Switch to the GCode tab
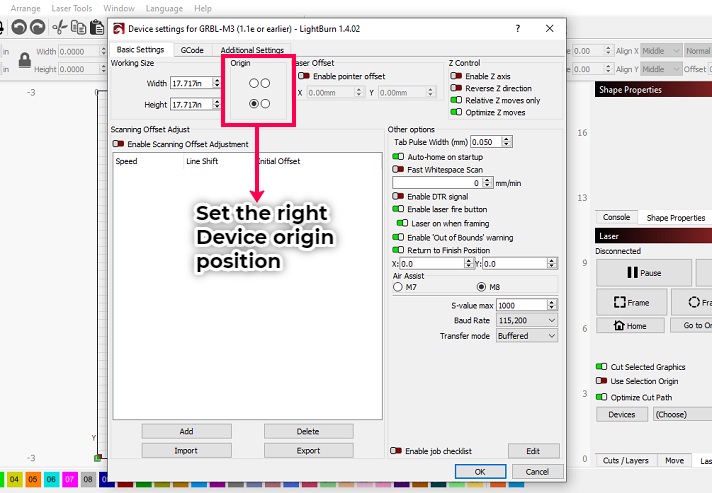This screenshot has height=493, width=712. (191, 50)
